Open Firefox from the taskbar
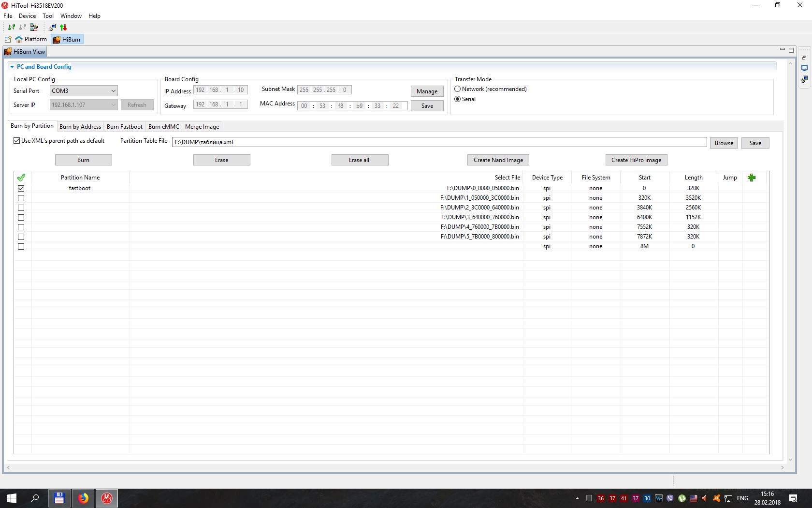The image size is (812, 508). click(83, 498)
